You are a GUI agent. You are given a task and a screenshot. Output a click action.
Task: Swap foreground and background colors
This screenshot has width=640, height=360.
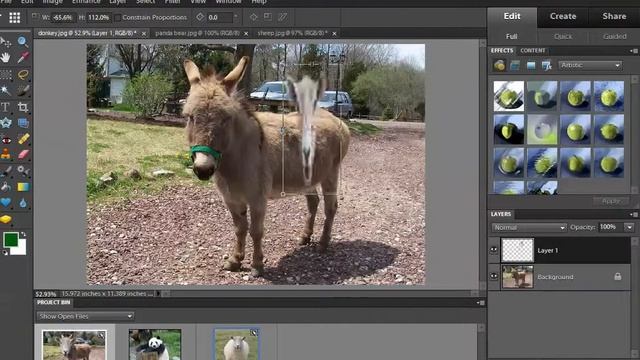[23, 235]
